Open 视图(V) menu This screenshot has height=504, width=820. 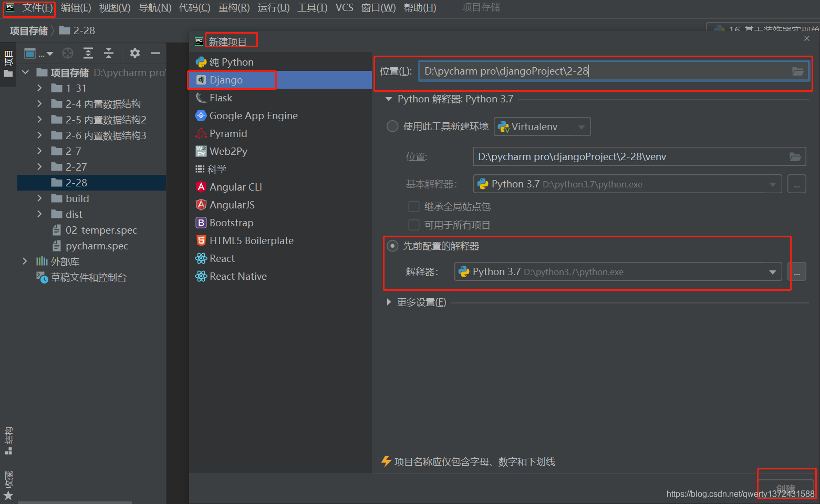tap(115, 8)
